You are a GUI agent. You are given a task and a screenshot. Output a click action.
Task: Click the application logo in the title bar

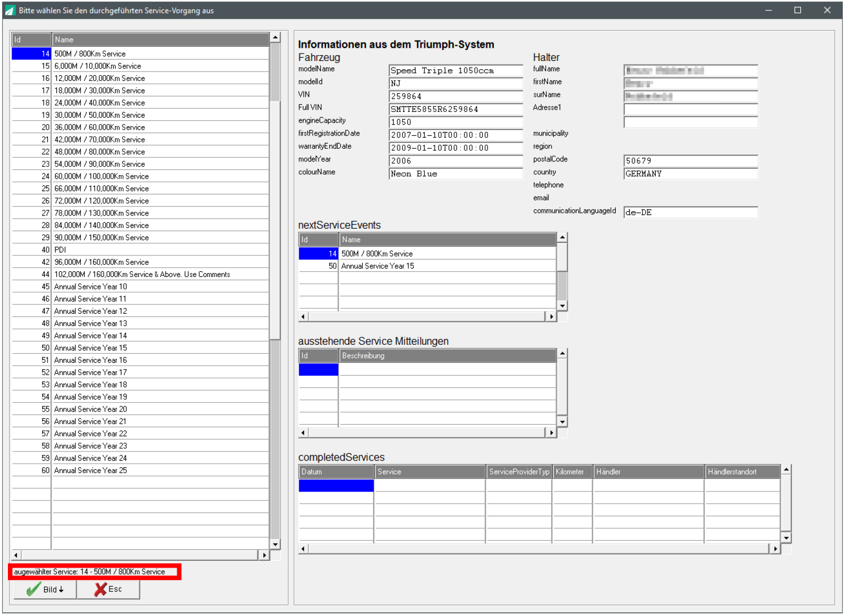click(x=9, y=11)
